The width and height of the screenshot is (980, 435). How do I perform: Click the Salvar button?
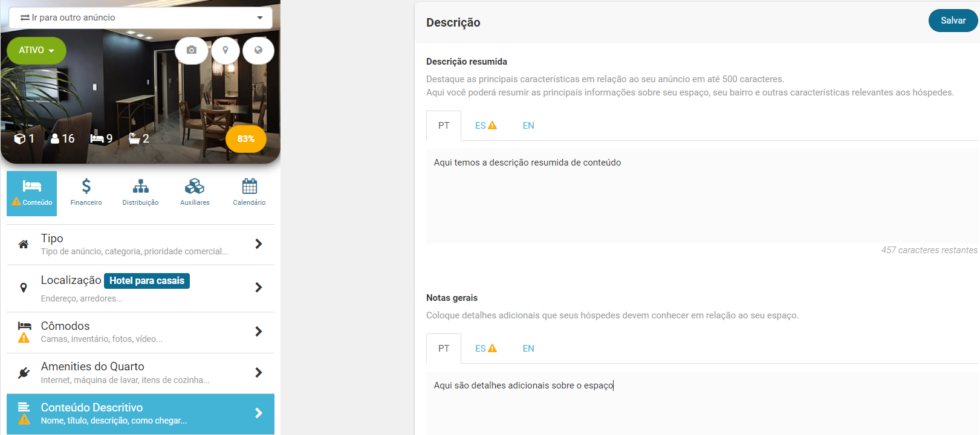point(953,21)
